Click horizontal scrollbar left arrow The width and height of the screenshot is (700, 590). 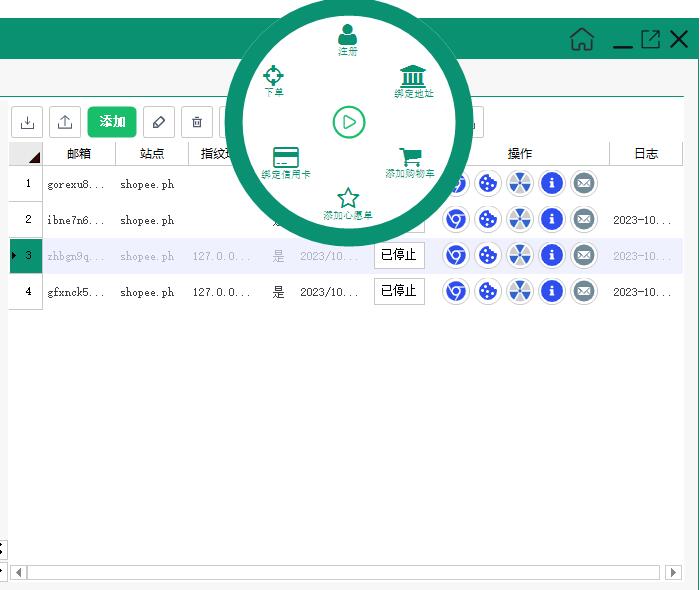pyautogui.click(x=18, y=572)
